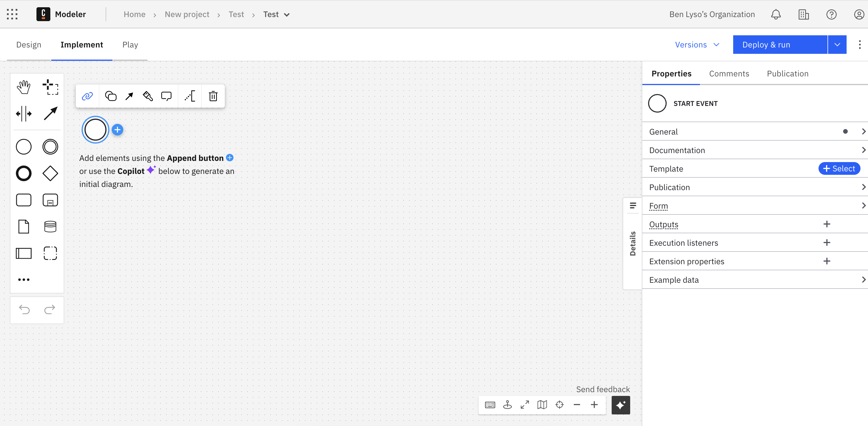Switch to the Comments tab
Screen dimensions: 868x426
click(x=729, y=73)
